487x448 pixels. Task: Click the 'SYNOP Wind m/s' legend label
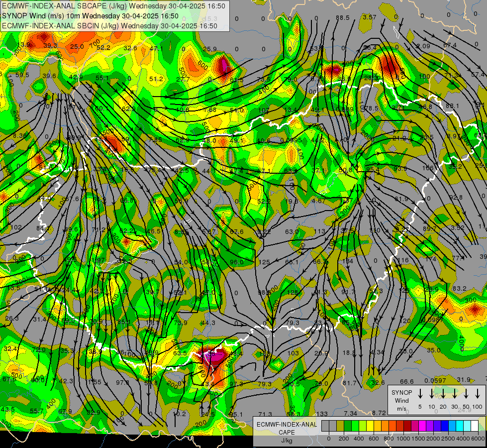tap(401, 400)
